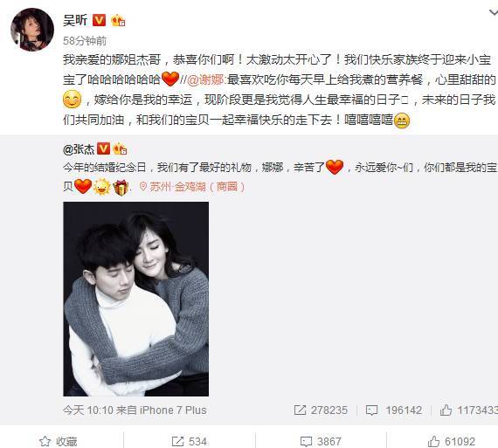Click the verified V badge beside 张杰

click(x=103, y=148)
